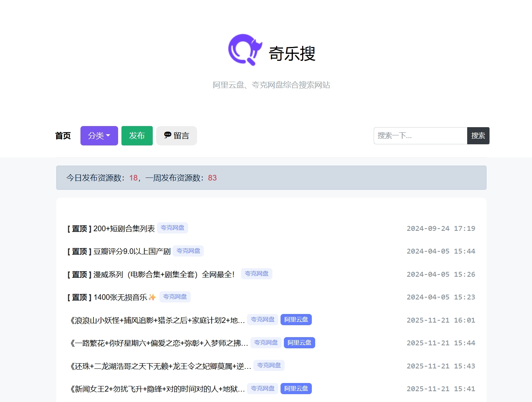Click the 夸克网盘 badge on 还珠 entry

click(x=269, y=365)
